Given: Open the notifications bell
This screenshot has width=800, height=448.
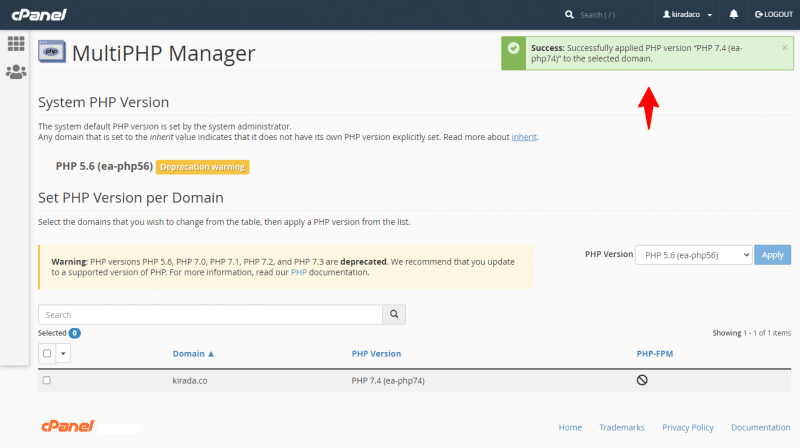Looking at the screenshot, I should [x=733, y=14].
